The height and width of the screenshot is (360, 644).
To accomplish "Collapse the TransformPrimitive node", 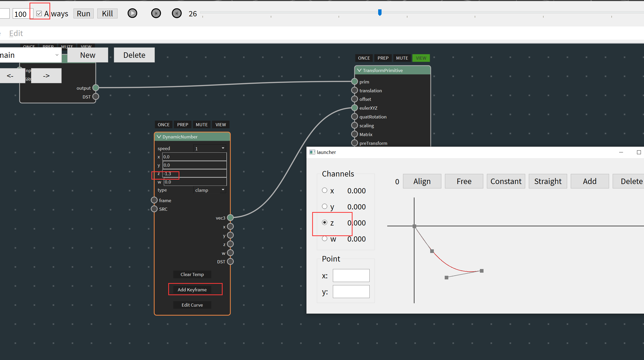I will 359,70.
